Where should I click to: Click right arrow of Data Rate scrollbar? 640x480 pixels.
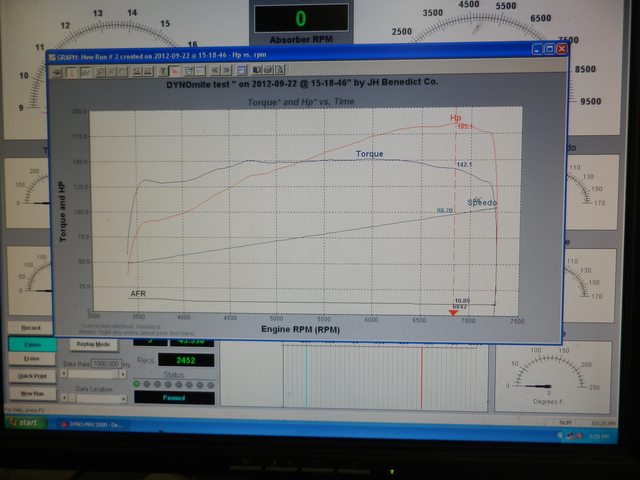point(122,374)
